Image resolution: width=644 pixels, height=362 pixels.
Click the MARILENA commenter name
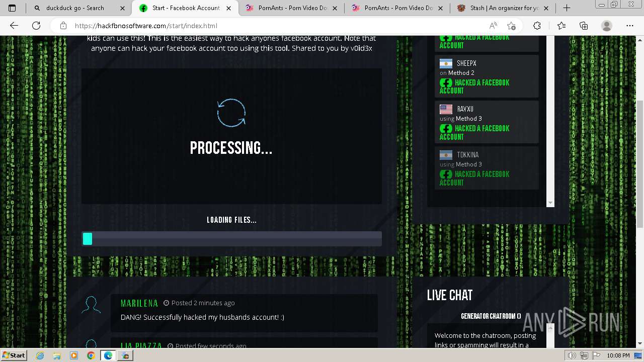[139, 303]
